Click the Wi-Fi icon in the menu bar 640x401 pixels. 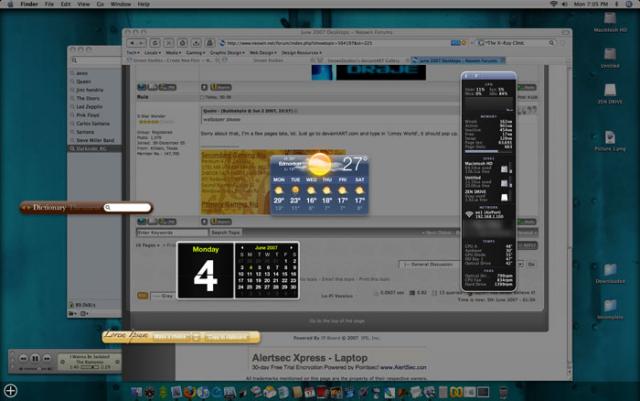pos(553,4)
